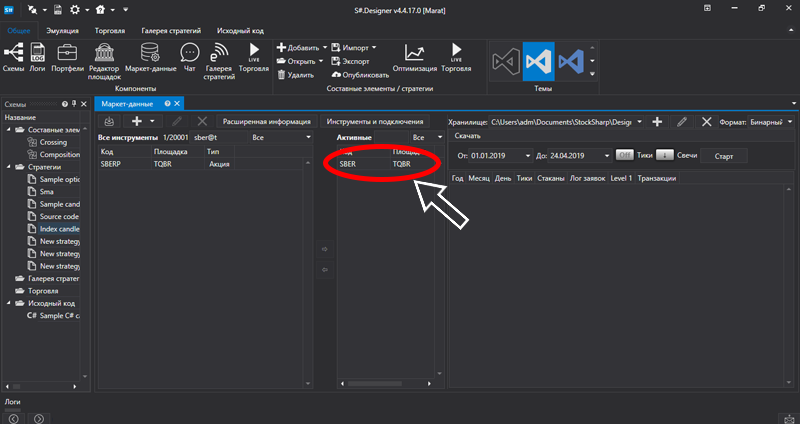800x424 pixels.
Task: Click the Оптимизация chart icon
Action: click(x=413, y=56)
